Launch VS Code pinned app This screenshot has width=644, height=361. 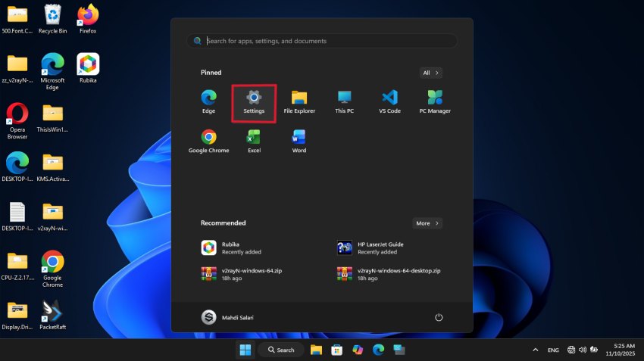(389, 101)
